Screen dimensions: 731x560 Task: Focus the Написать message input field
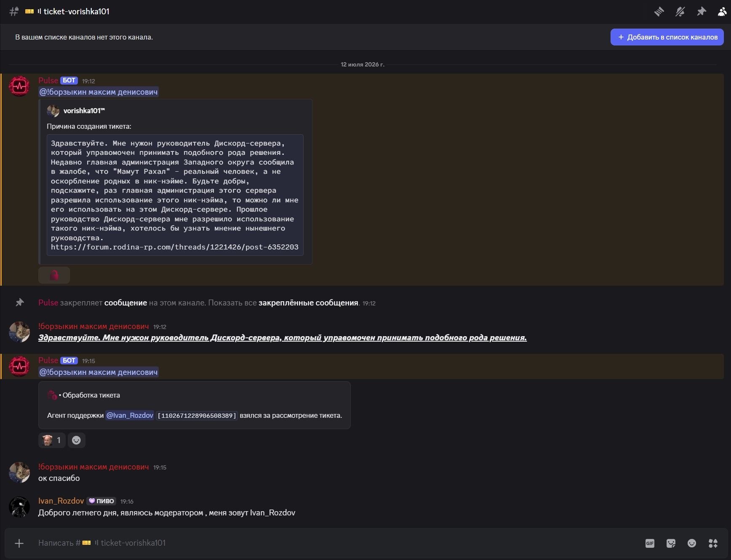[337, 543]
